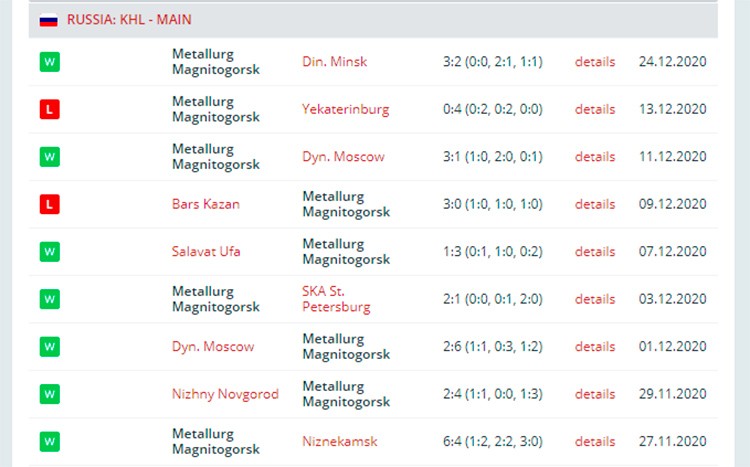
Task: Open the Nizhny Novgorod team page
Action: coord(225,394)
